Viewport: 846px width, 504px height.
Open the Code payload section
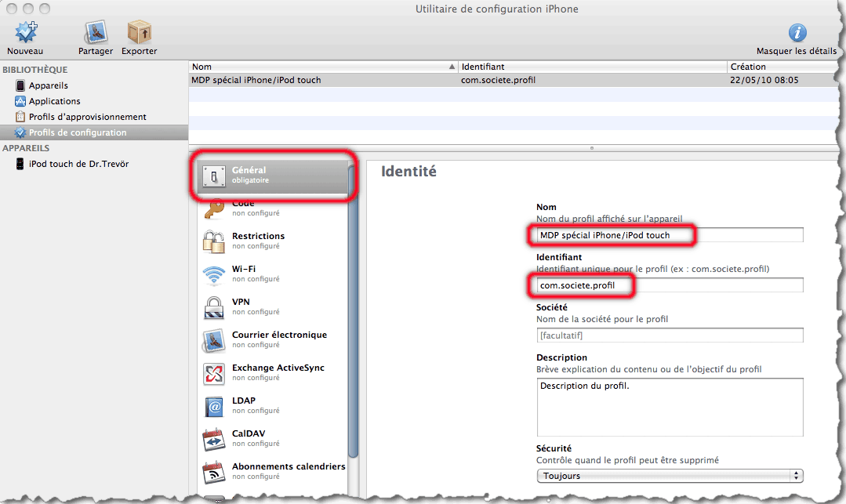pos(273,208)
